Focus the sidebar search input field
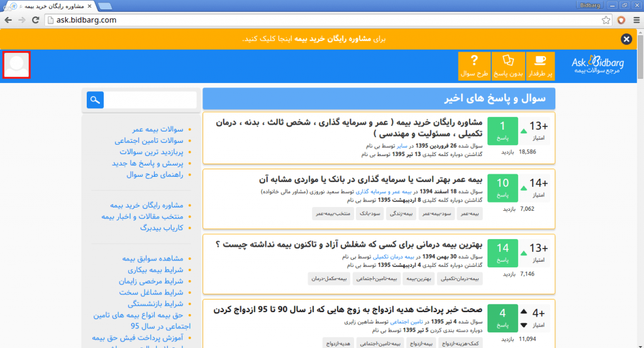 click(x=150, y=100)
